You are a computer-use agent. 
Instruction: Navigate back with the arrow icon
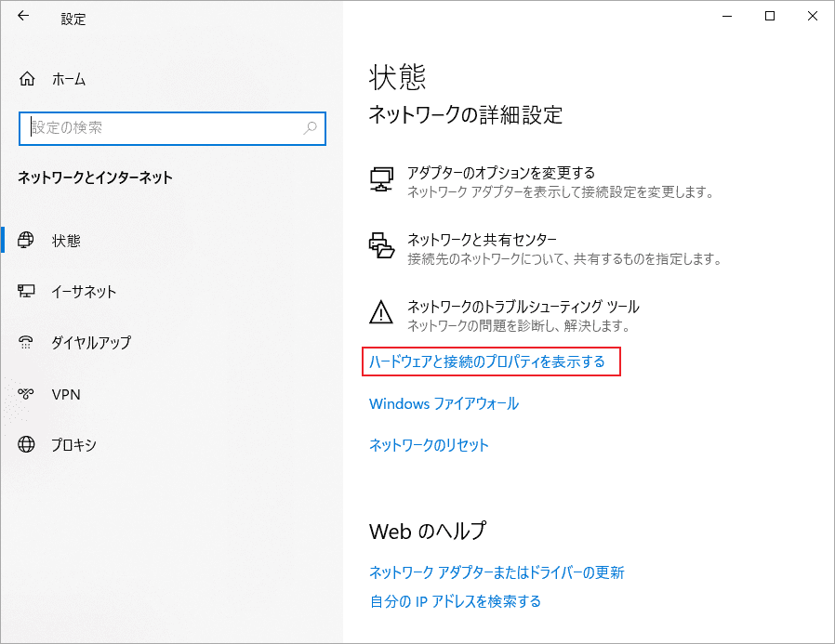click(x=23, y=16)
